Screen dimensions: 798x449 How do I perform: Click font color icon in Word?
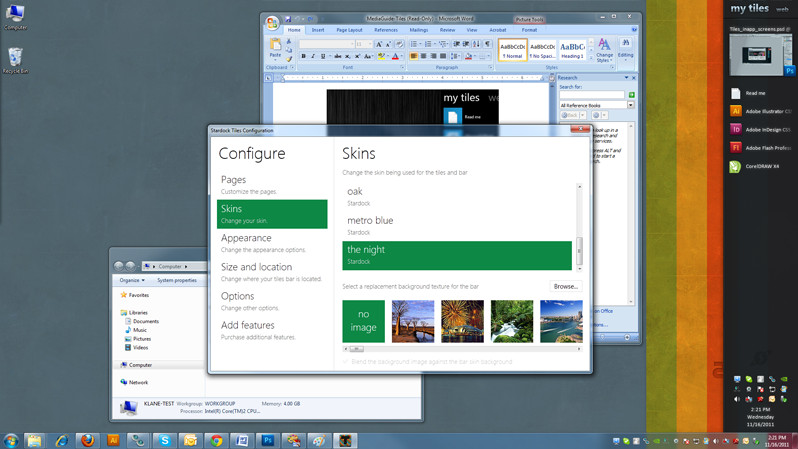395,57
